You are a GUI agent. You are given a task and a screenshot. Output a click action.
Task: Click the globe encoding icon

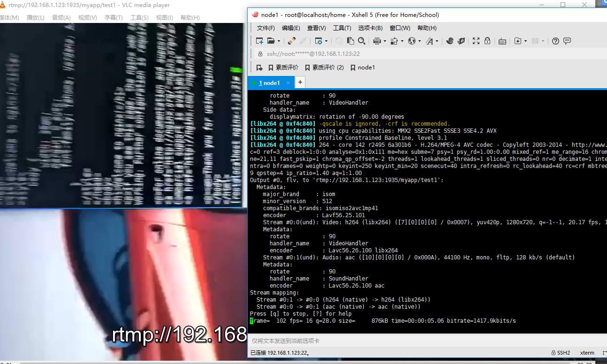click(x=412, y=41)
